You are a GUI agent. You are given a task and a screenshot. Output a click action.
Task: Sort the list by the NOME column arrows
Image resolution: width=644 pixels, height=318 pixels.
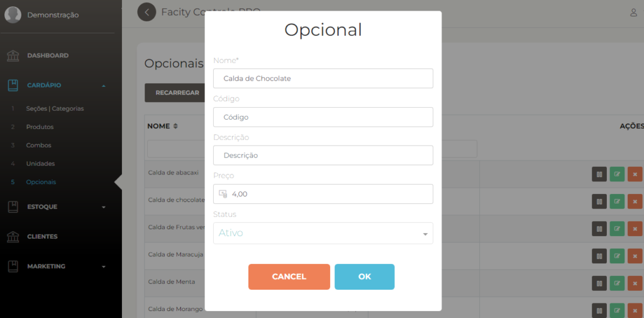coord(175,127)
